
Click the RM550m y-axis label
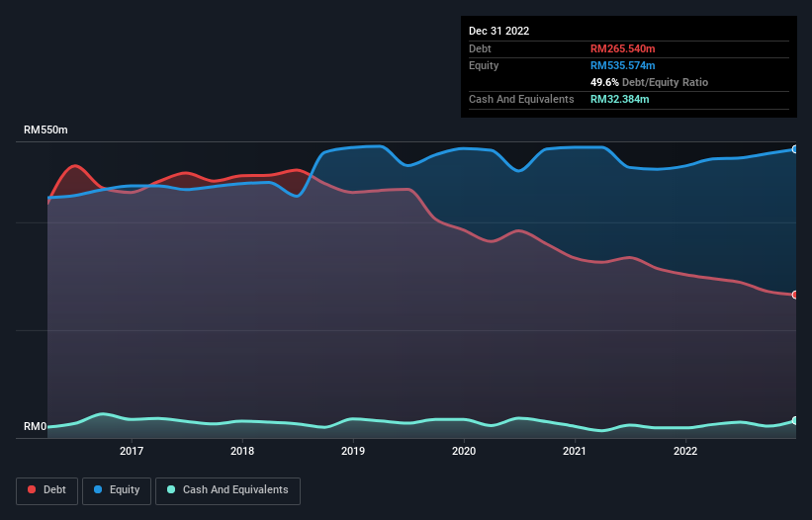click(45, 130)
